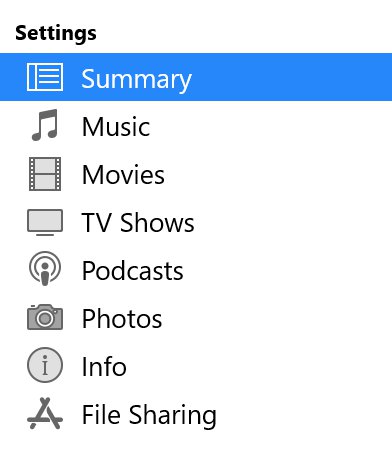Open the File Sharing text label

tap(149, 415)
